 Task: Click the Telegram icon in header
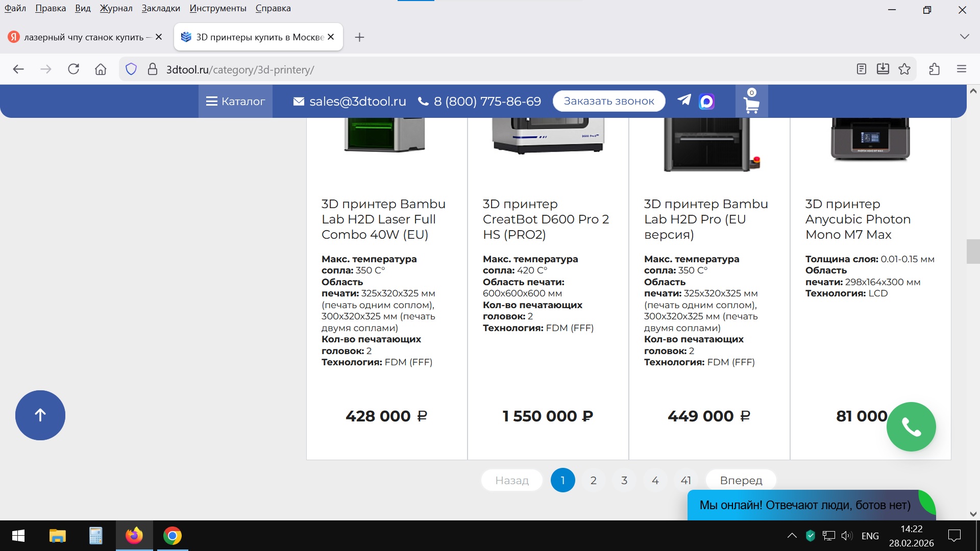tap(684, 101)
